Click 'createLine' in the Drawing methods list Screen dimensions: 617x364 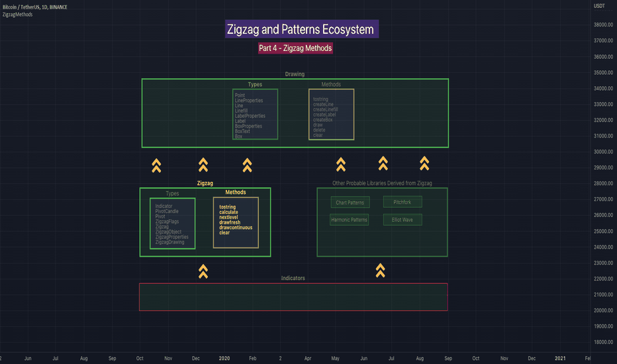pyautogui.click(x=323, y=105)
